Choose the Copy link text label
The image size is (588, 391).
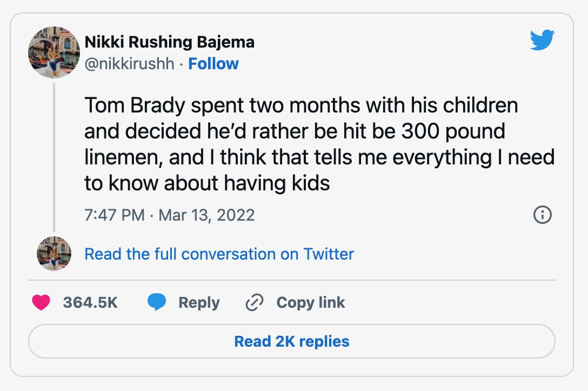(x=311, y=302)
